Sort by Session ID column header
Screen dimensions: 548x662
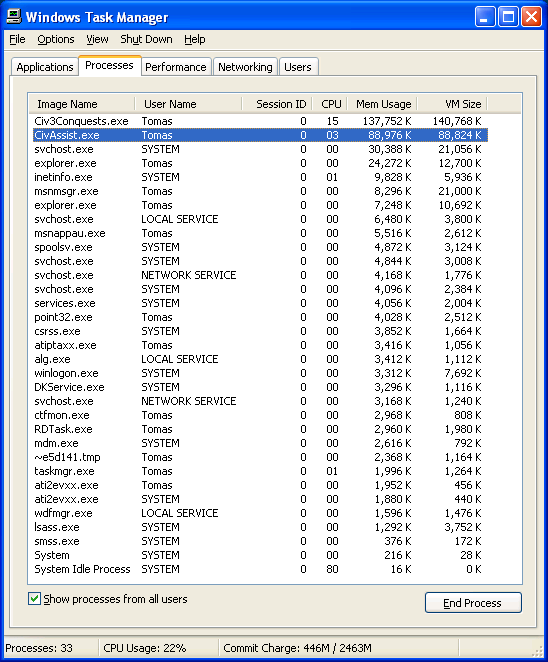click(277, 104)
